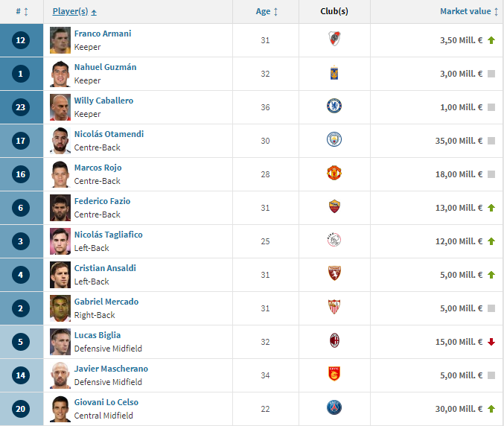Open Javier Mascherano's player profile
The image size is (504, 426).
[x=111, y=369]
